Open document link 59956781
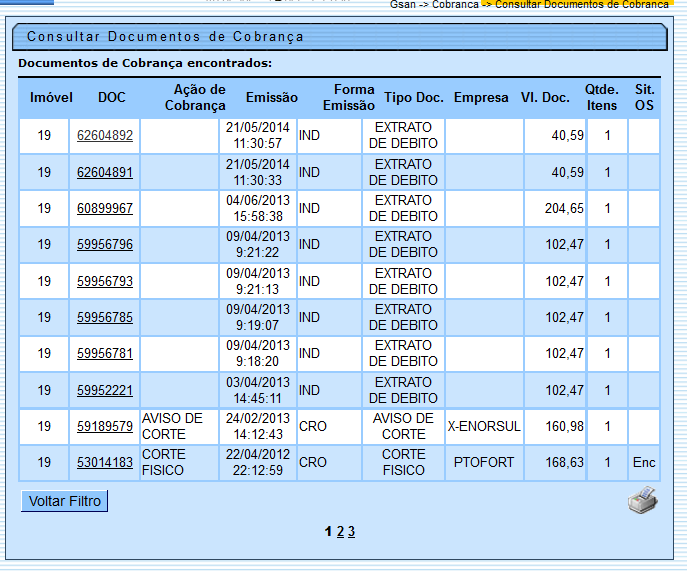Screen dimensions: 687x571 (x=105, y=353)
